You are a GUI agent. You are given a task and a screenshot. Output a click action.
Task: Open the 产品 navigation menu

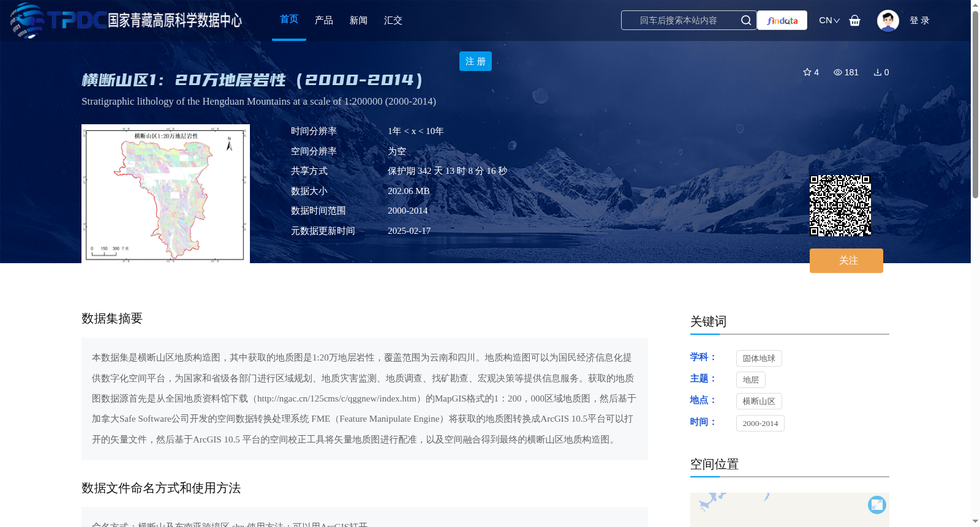[x=324, y=20]
